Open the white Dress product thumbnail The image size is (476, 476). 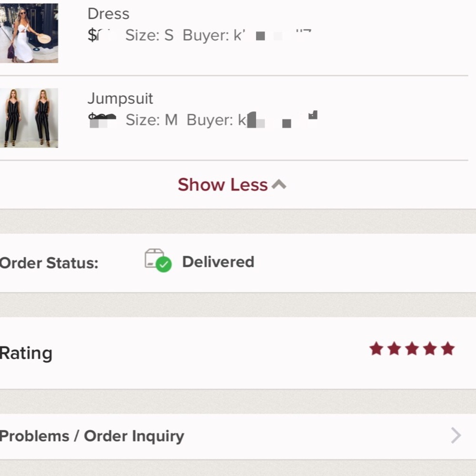click(x=29, y=33)
